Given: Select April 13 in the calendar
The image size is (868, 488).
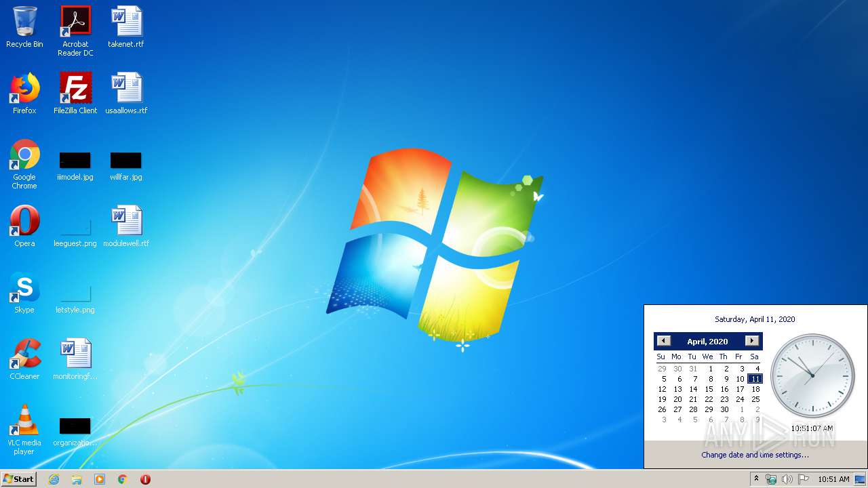Looking at the screenshot, I should [x=677, y=389].
